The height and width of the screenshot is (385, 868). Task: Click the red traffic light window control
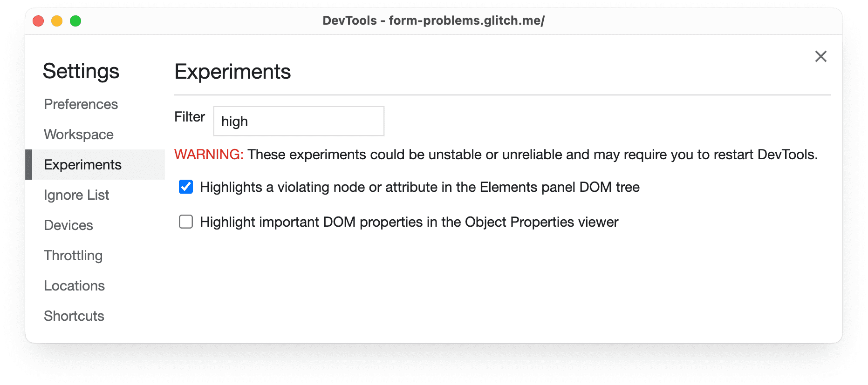click(x=38, y=20)
